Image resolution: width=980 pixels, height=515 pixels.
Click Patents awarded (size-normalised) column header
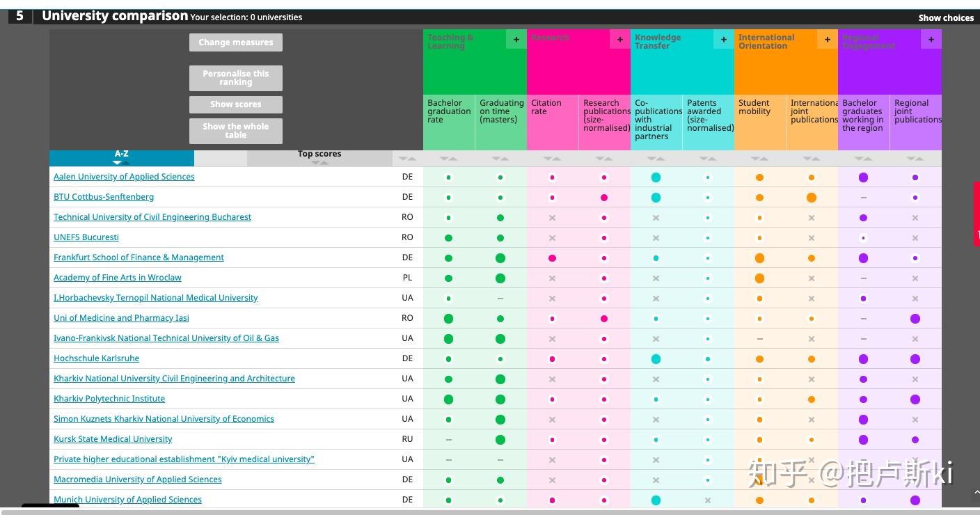click(709, 122)
